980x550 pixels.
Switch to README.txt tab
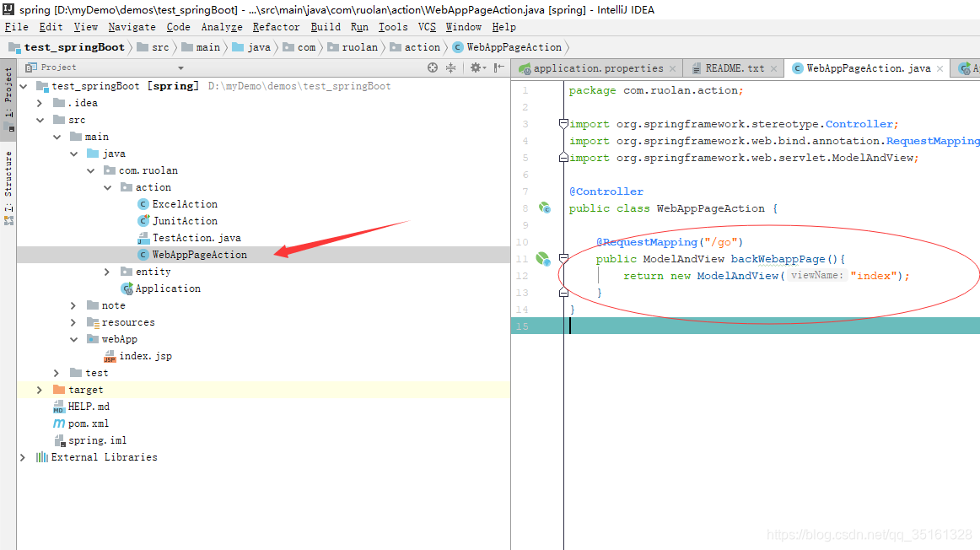[x=735, y=69]
